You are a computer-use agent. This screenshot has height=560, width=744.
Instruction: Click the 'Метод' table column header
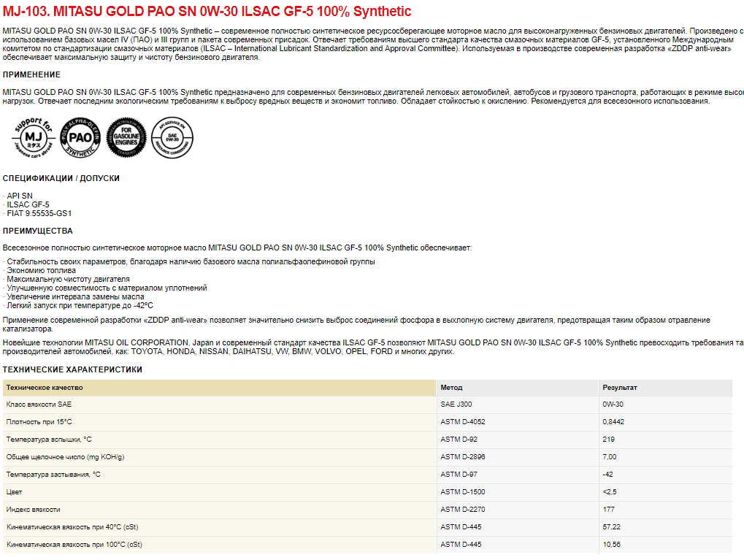point(451,388)
